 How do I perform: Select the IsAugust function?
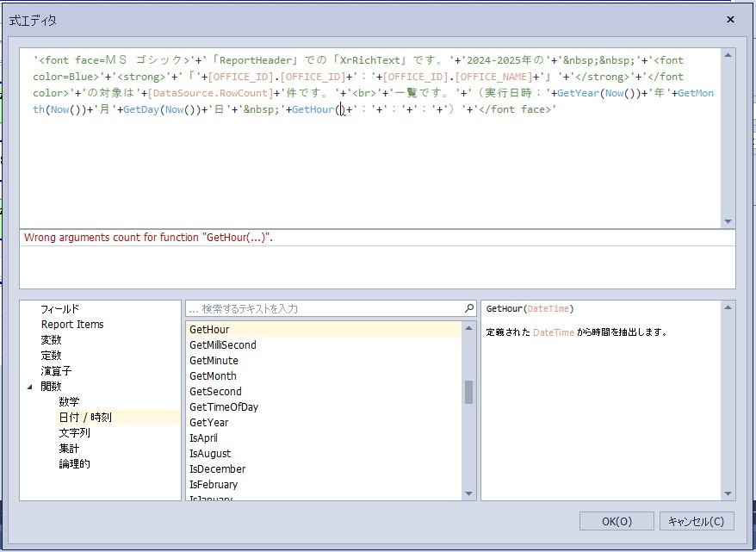tap(210, 453)
